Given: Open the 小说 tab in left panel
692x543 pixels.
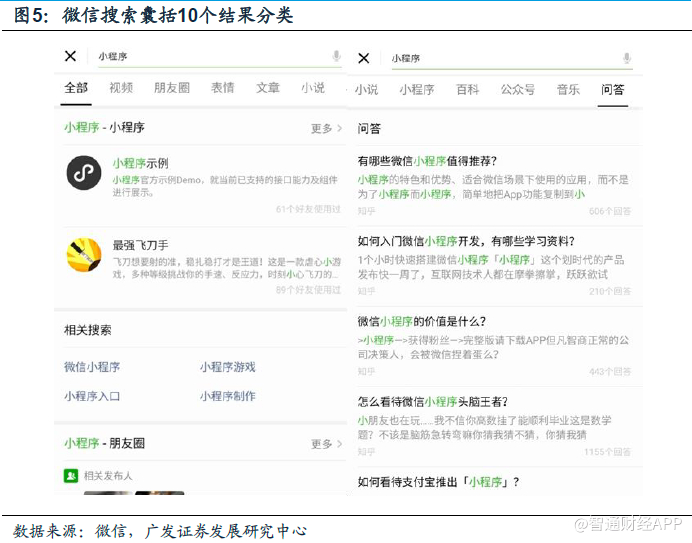Looking at the screenshot, I should [313, 88].
